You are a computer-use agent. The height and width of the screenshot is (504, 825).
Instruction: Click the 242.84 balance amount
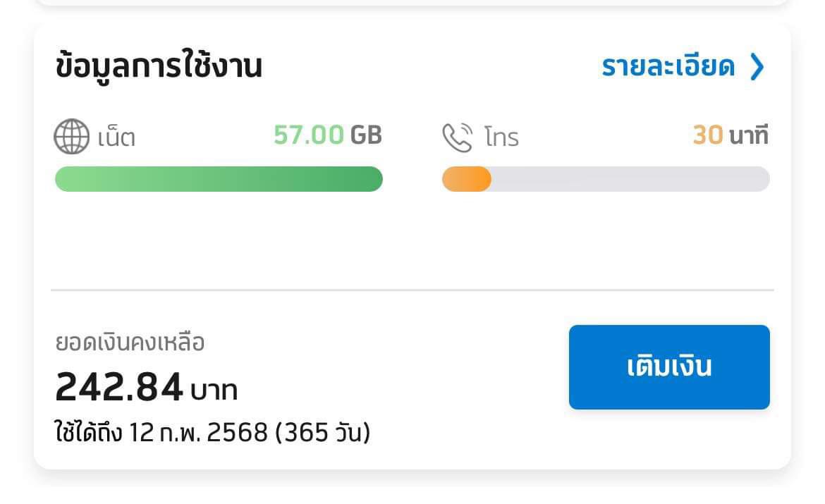[x=119, y=387]
